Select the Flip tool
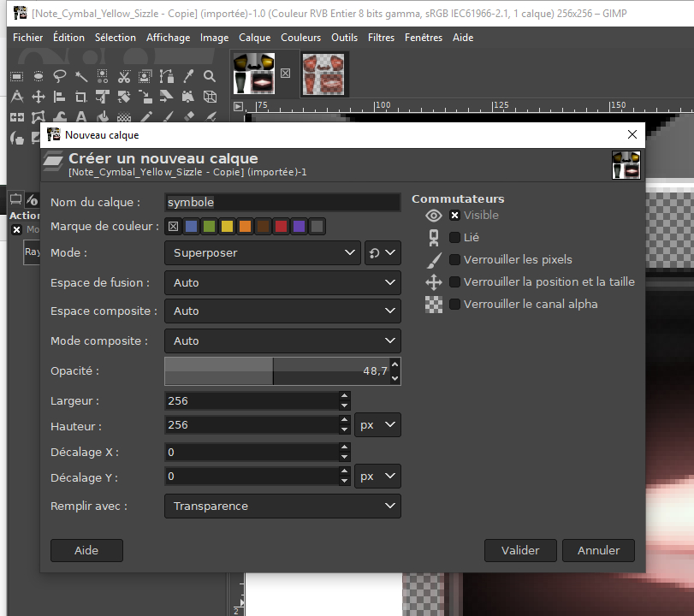 (17, 117)
